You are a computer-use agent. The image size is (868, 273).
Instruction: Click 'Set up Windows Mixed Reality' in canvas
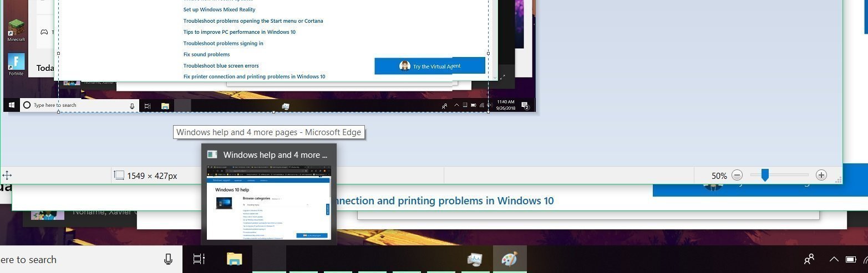click(220, 9)
